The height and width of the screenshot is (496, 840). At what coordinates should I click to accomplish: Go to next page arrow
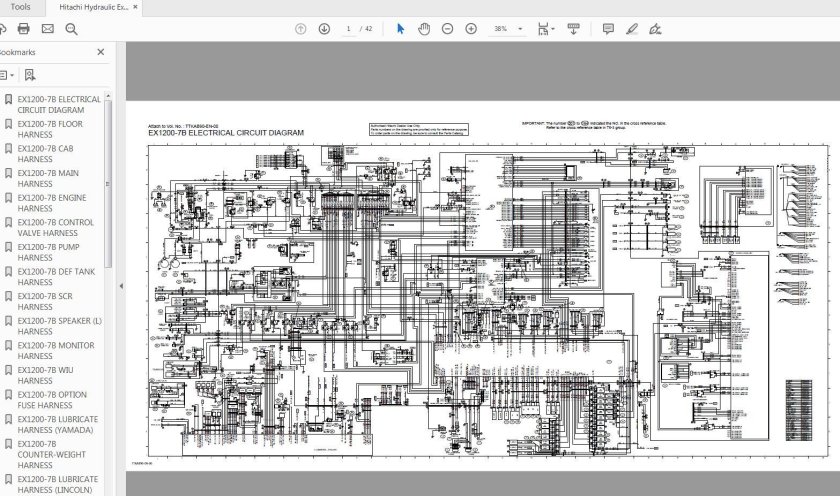(324, 29)
